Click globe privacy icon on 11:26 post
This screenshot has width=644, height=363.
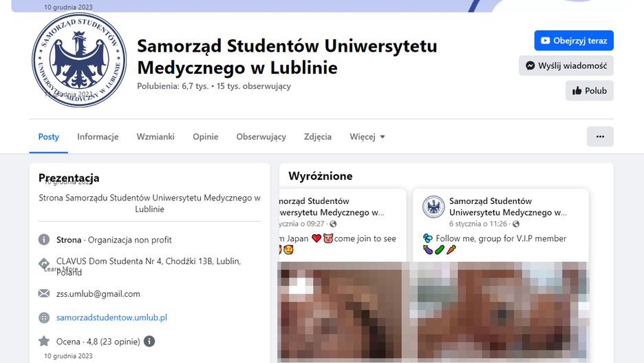point(516,224)
